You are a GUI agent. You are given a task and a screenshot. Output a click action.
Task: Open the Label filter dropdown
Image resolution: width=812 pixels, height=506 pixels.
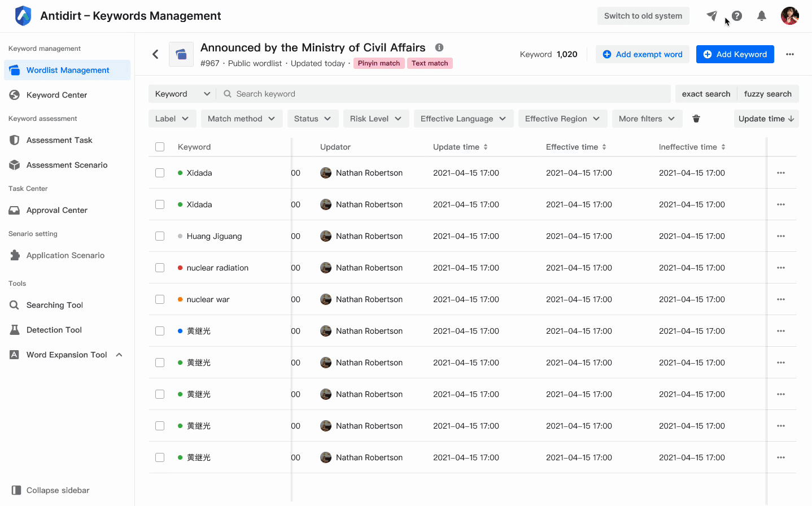pyautogui.click(x=172, y=119)
